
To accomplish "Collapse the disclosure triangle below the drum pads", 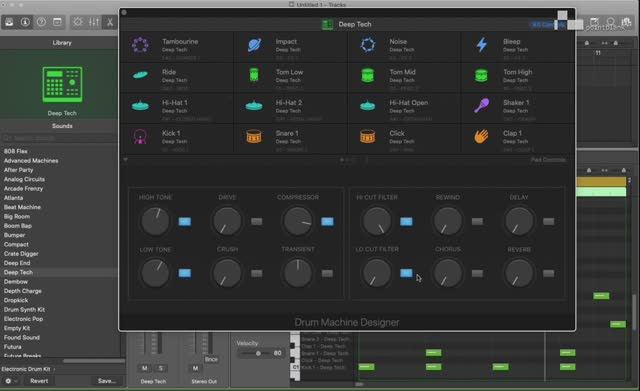I will (x=126, y=160).
